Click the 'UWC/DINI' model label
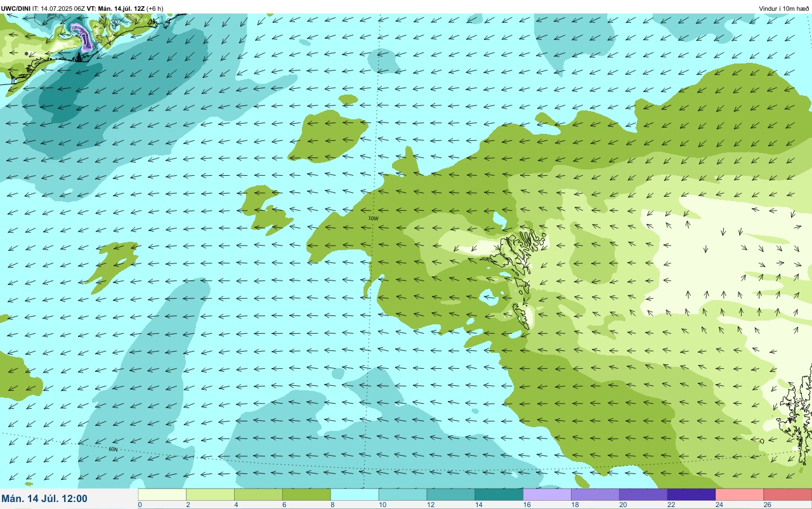 click(16, 8)
